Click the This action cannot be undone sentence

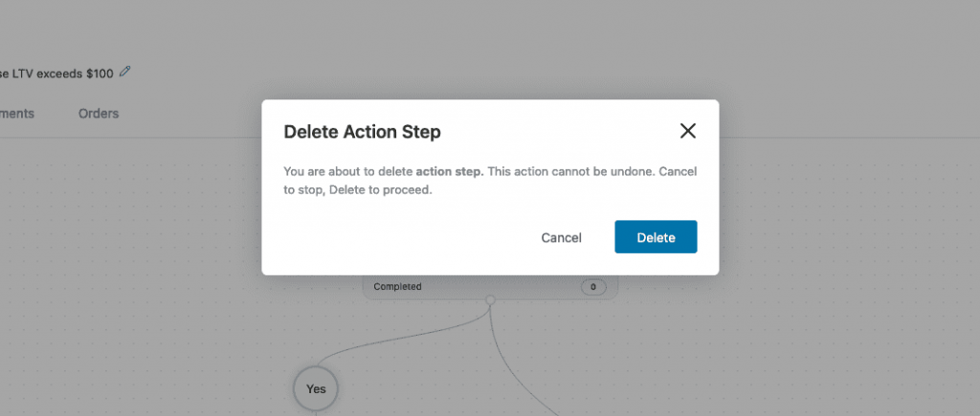(x=570, y=171)
